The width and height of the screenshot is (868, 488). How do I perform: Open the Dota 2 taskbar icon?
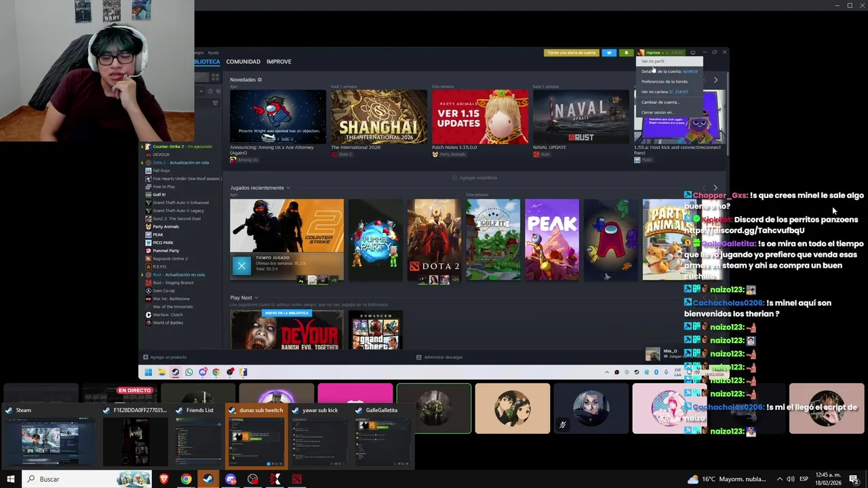coord(297,479)
